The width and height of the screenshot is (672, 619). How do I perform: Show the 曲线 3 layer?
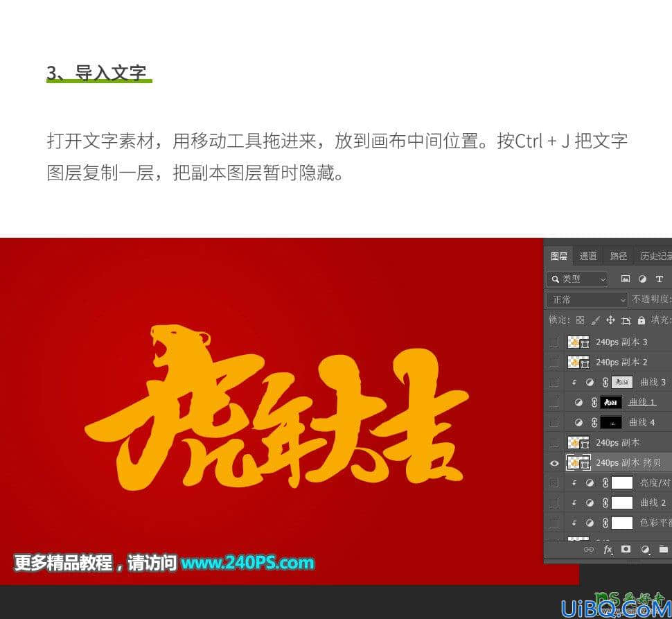554,382
